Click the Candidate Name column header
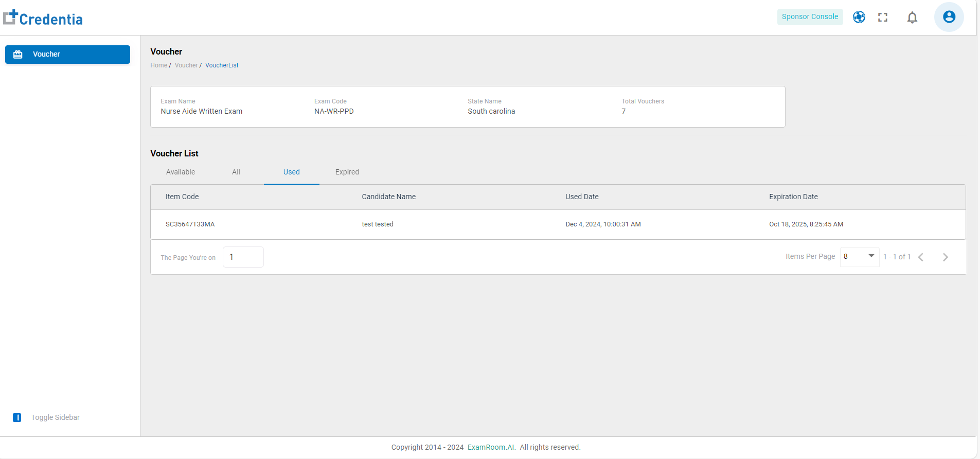Viewport: 980px width, 459px height. tap(388, 197)
